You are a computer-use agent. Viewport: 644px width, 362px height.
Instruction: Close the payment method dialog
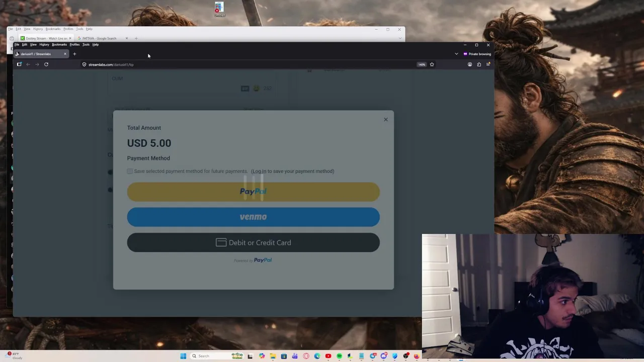click(386, 120)
